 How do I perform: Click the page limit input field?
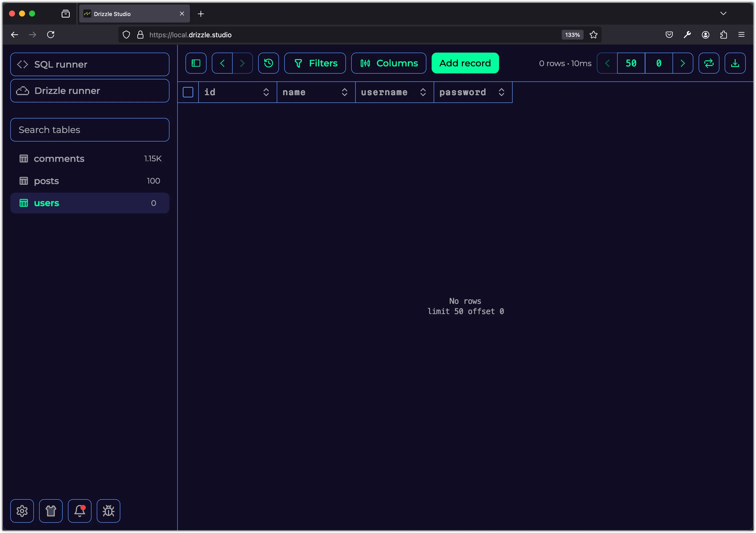coord(631,63)
